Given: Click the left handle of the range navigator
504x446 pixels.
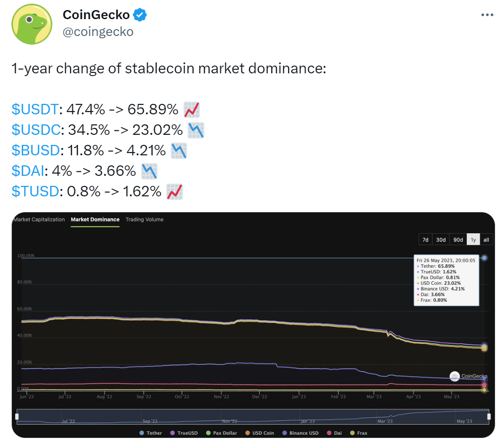Looking at the screenshot, I should pos(17,417).
